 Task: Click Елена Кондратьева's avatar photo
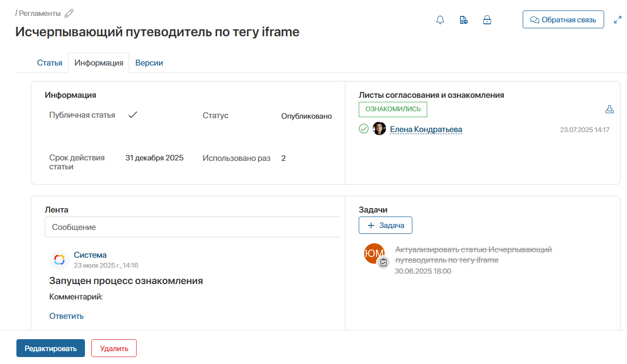pos(379,129)
